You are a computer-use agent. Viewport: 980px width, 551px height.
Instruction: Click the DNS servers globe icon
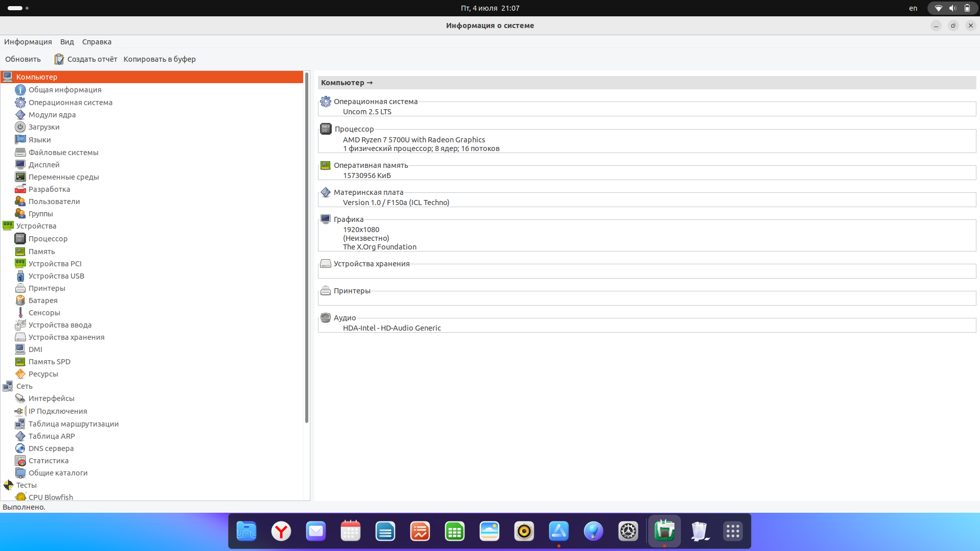pyautogui.click(x=20, y=448)
